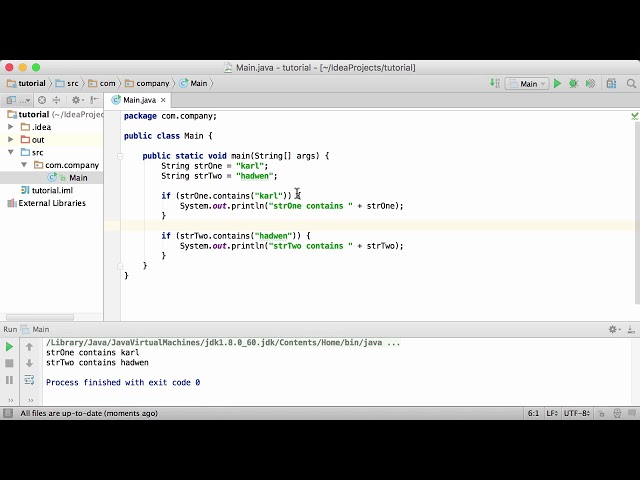640x480 pixels.
Task: Click src in the navigation breadcrumb
Action: [x=67, y=83]
